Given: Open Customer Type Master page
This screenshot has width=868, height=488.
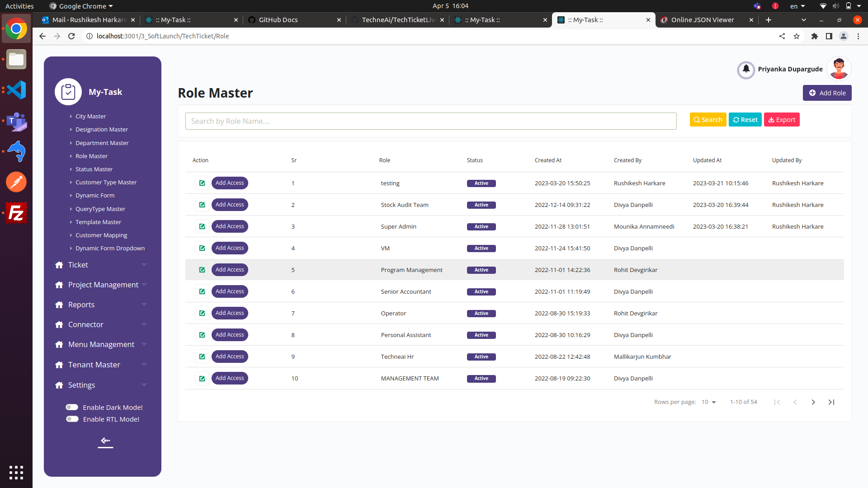Looking at the screenshot, I should click(106, 182).
